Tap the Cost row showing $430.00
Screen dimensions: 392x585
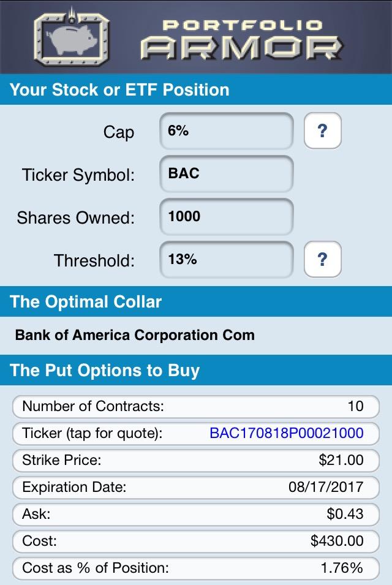[196, 541]
